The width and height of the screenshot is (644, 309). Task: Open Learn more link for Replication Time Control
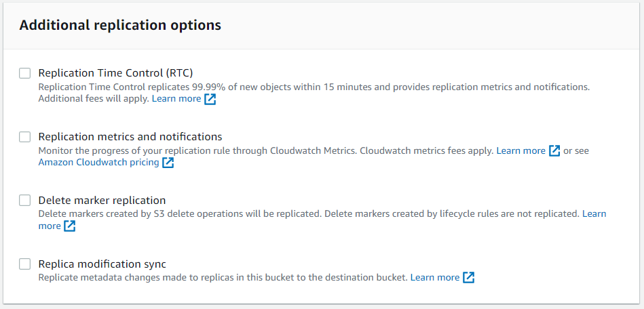pyautogui.click(x=176, y=99)
